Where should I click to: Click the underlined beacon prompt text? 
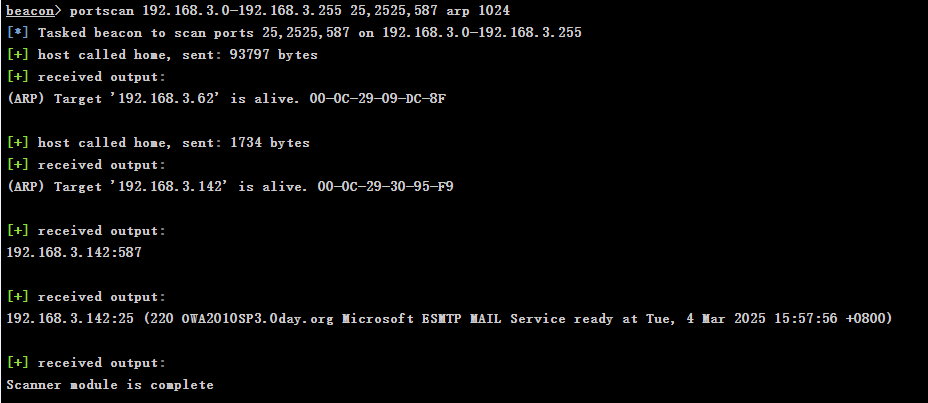[30, 11]
